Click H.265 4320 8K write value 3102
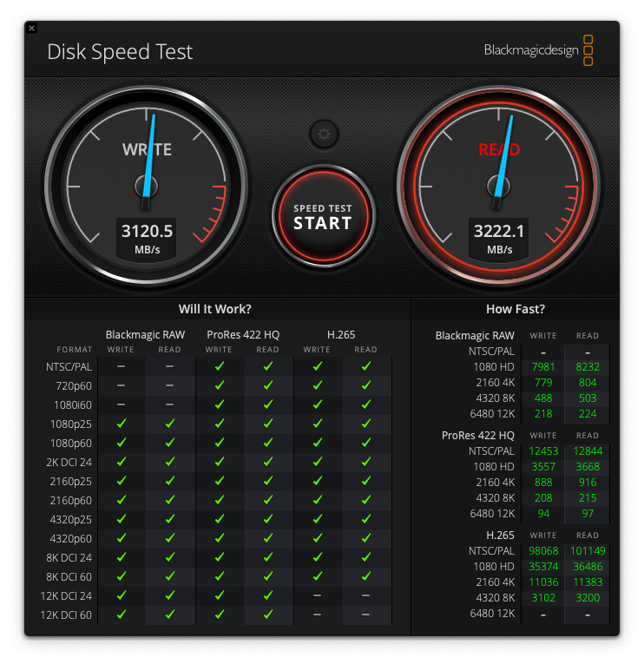The width and height of the screenshot is (644, 664). (x=543, y=598)
